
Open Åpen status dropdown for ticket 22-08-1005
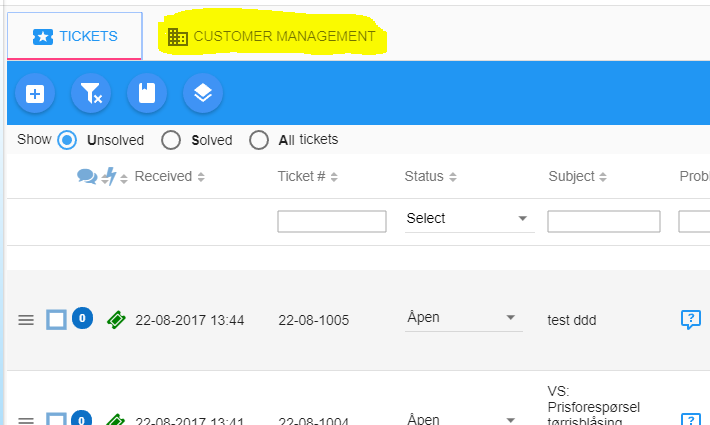click(464, 318)
